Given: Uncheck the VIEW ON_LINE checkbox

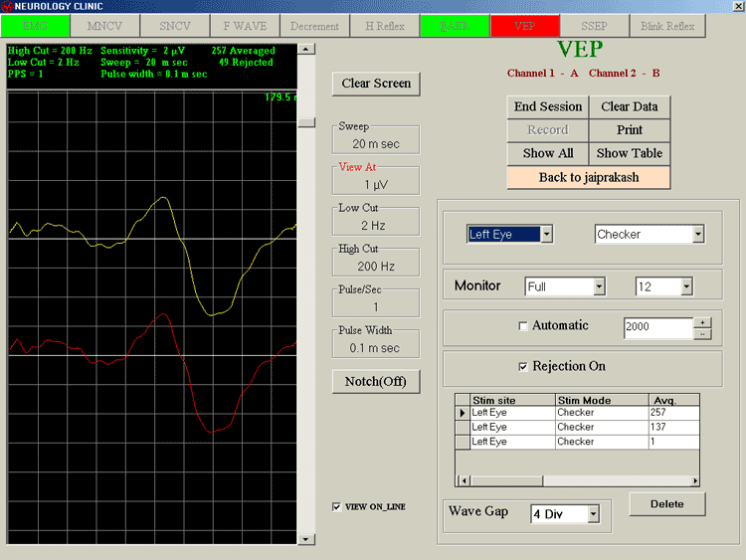Looking at the screenshot, I should [x=337, y=506].
